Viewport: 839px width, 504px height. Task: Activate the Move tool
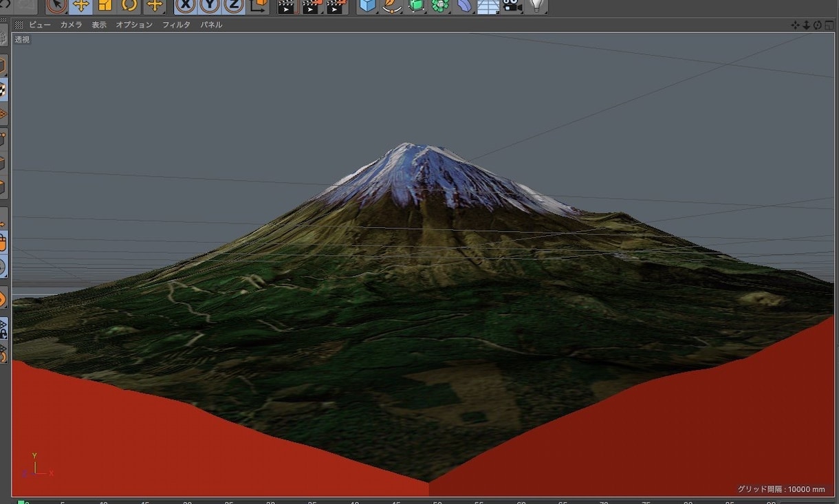[81, 6]
